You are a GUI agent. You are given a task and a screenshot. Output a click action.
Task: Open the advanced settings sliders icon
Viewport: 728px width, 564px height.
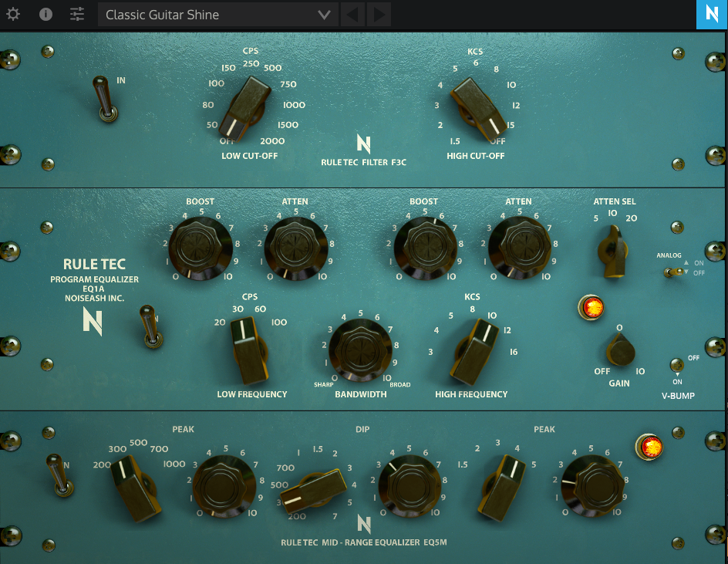pos(76,14)
